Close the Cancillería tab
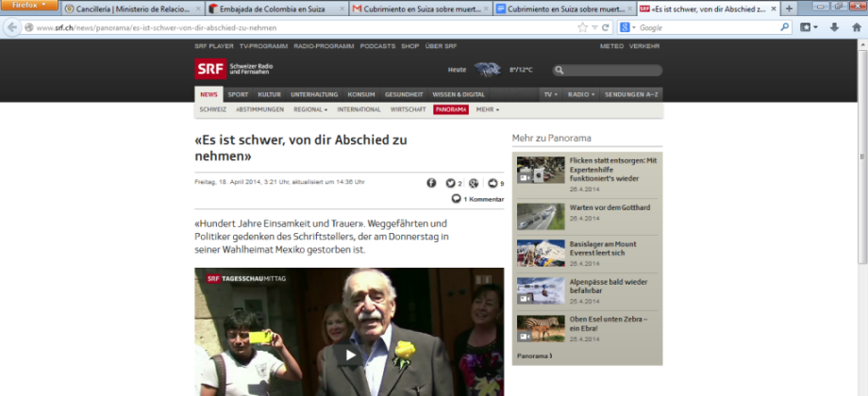 coord(197,8)
